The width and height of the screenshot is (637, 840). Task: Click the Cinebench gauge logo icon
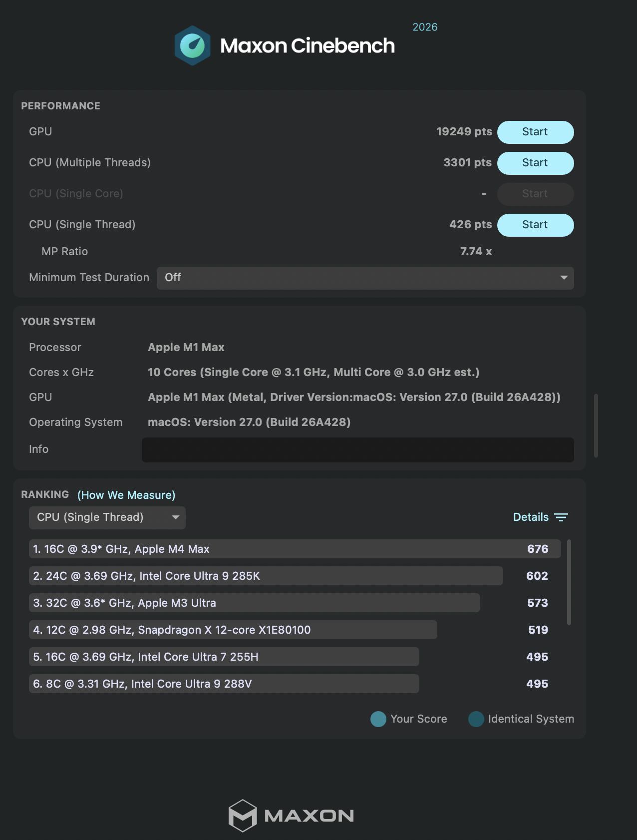192,45
